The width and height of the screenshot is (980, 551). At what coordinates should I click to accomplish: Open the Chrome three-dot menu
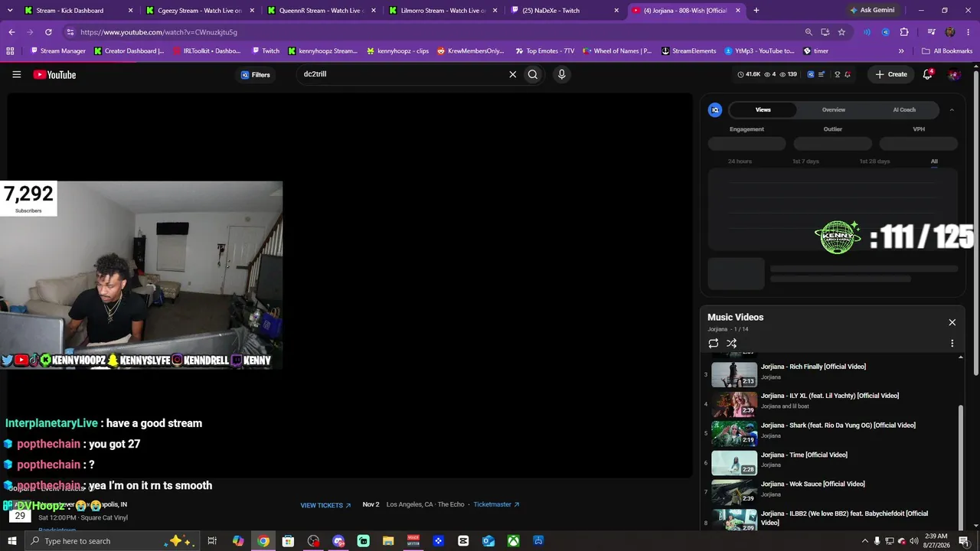967,32
